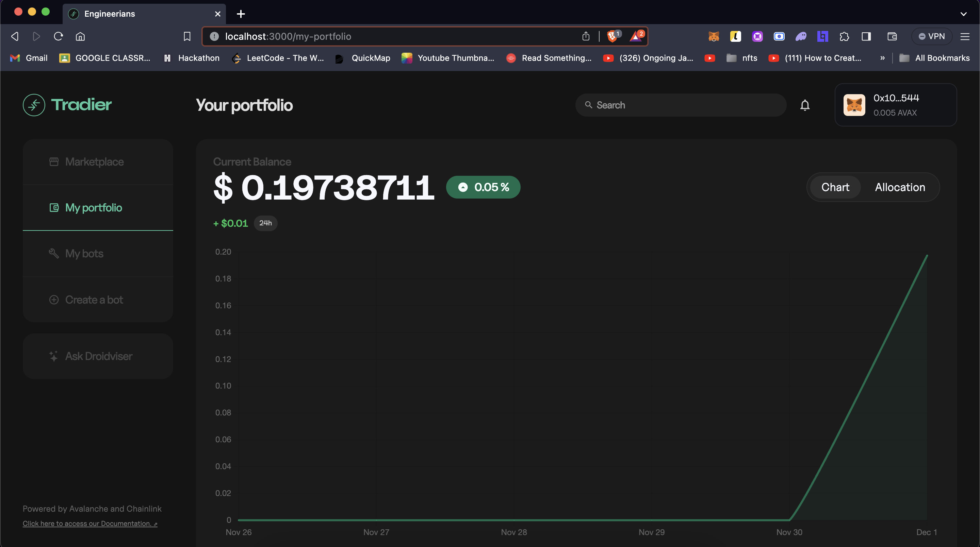This screenshot has height=547, width=980.
Task: Open the tab search dropdown arrow
Action: pos(963,14)
